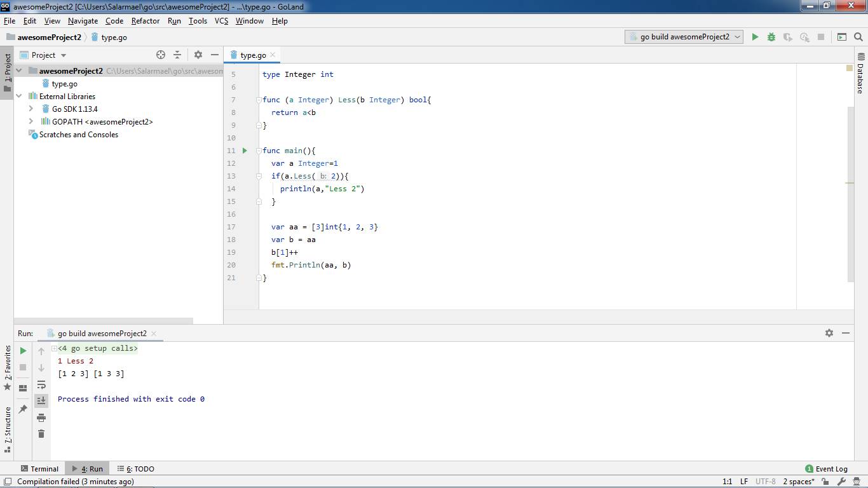Viewport: 868px width, 488px height.
Task: Open the run configuration dropdown
Action: pyautogui.click(x=684, y=37)
